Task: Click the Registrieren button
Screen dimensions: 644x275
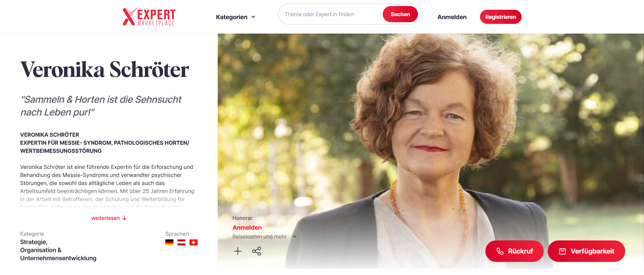Action: click(500, 17)
